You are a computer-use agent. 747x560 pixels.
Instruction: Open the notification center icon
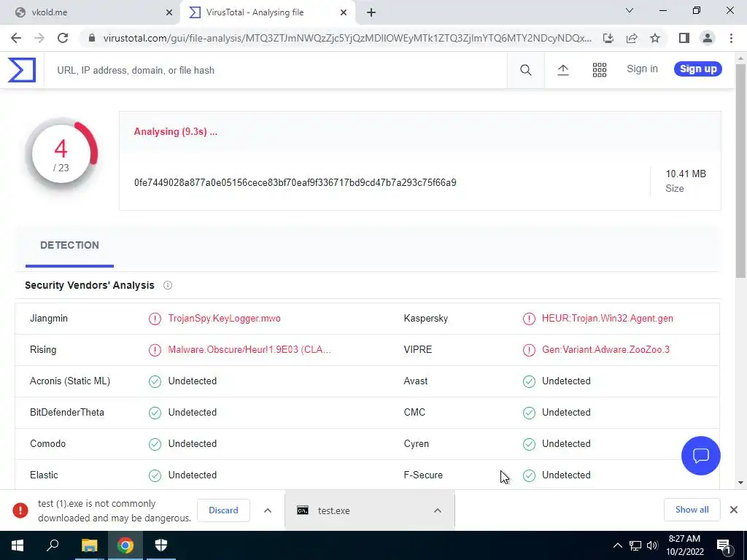point(724,545)
